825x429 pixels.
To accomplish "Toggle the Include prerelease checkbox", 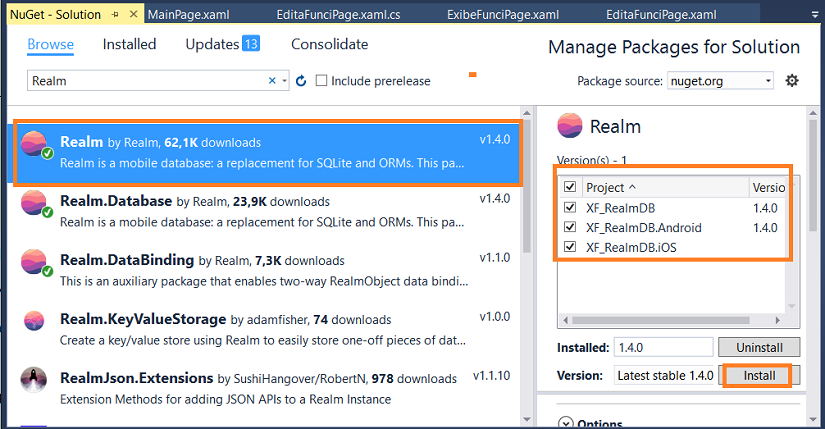I will coord(321,81).
